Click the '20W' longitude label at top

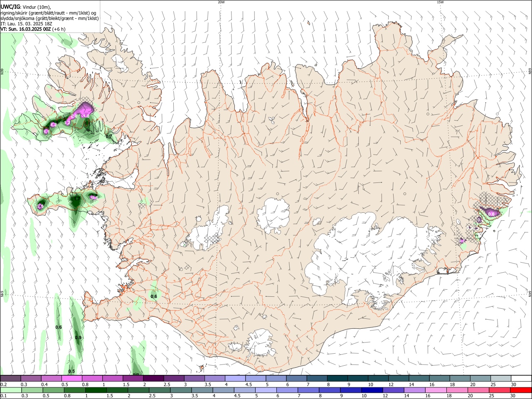[221, 2]
